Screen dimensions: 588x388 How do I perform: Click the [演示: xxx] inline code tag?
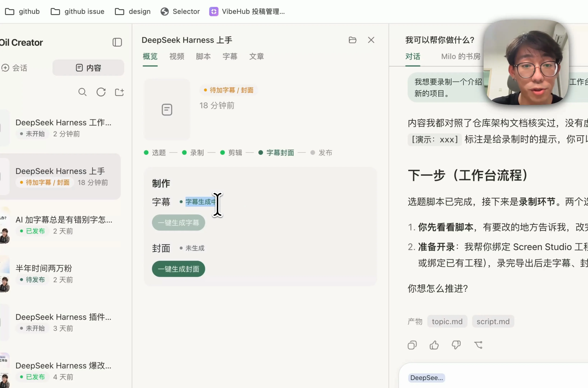(435, 139)
